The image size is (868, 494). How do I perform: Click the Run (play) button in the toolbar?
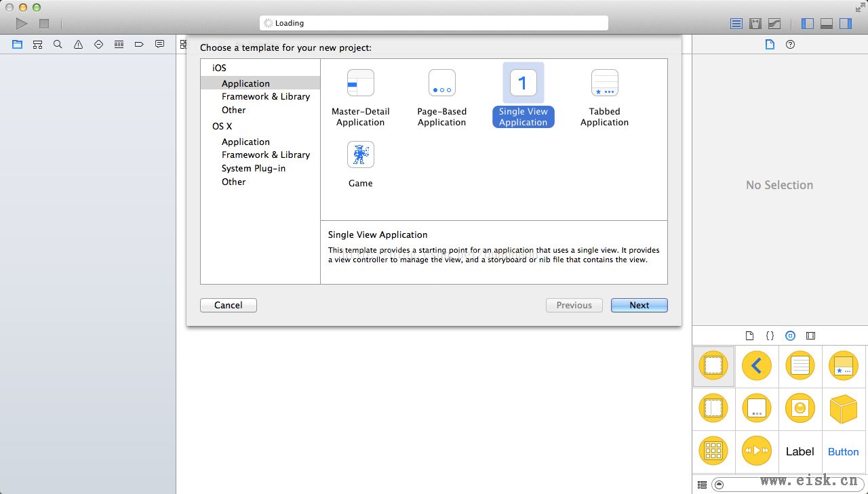(22, 24)
